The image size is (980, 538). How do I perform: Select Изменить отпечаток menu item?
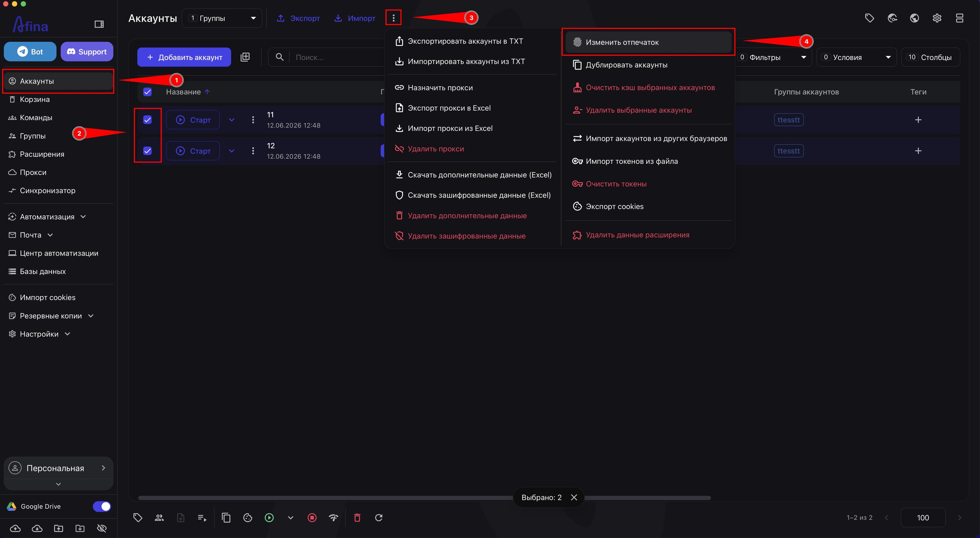click(648, 42)
